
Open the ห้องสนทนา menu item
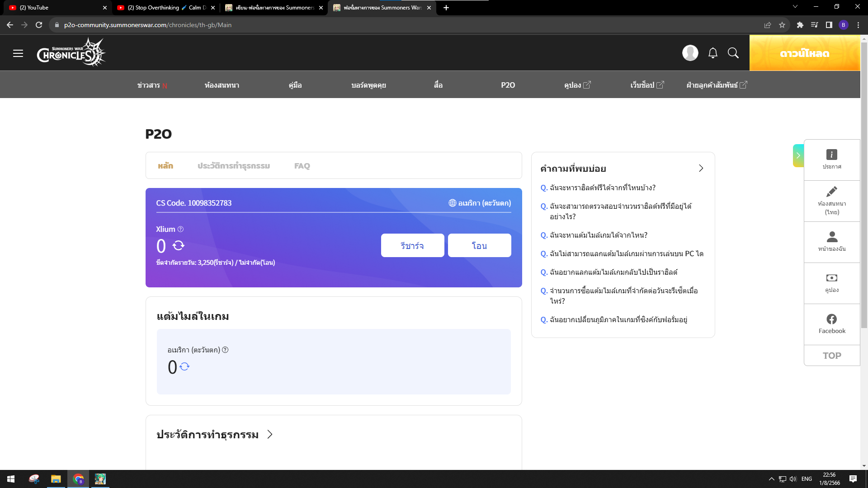[222, 85]
